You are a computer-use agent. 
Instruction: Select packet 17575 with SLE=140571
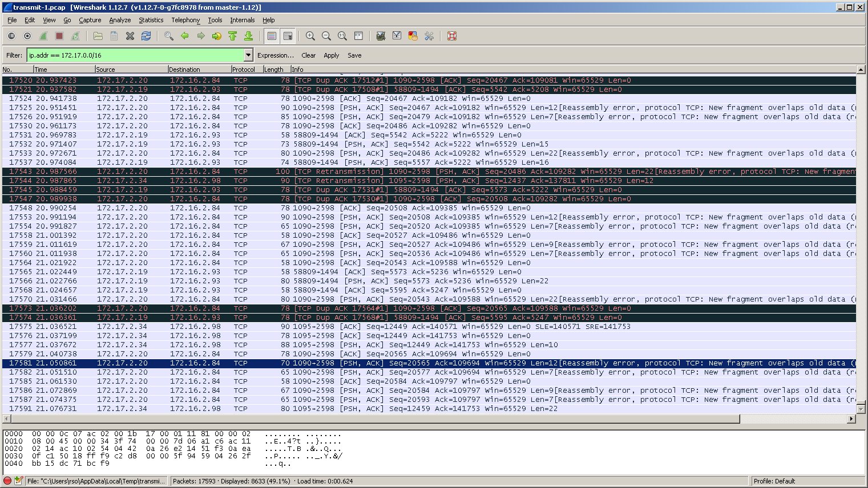429,327
